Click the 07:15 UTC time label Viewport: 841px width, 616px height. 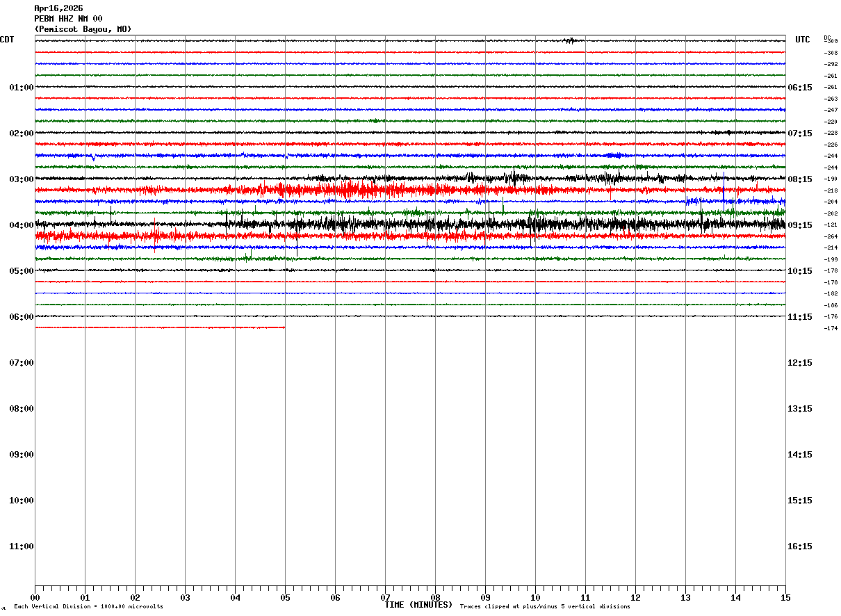point(800,133)
